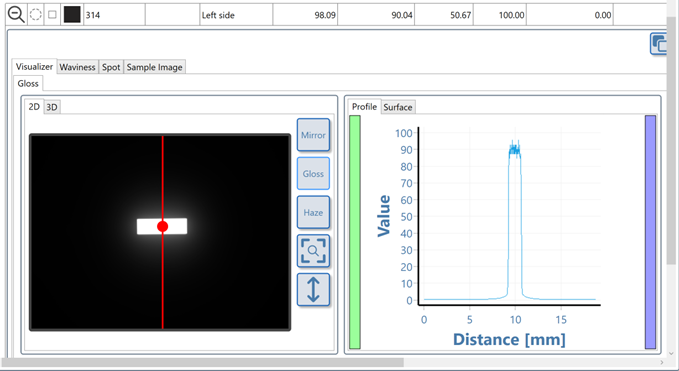Select the value 50.67 in the row
The height and width of the screenshot is (371, 679).
[x=444, y=15]
